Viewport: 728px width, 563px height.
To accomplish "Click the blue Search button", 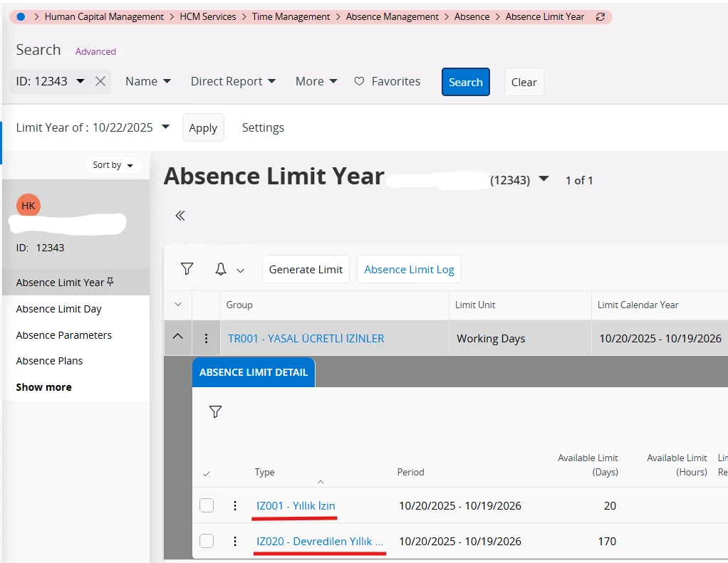I will tap(466, 82).
